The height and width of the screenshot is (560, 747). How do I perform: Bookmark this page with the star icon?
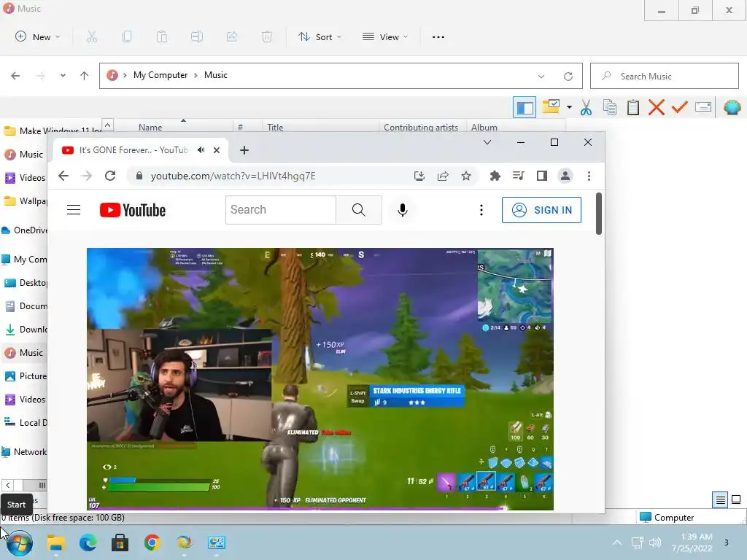(466, 176)
